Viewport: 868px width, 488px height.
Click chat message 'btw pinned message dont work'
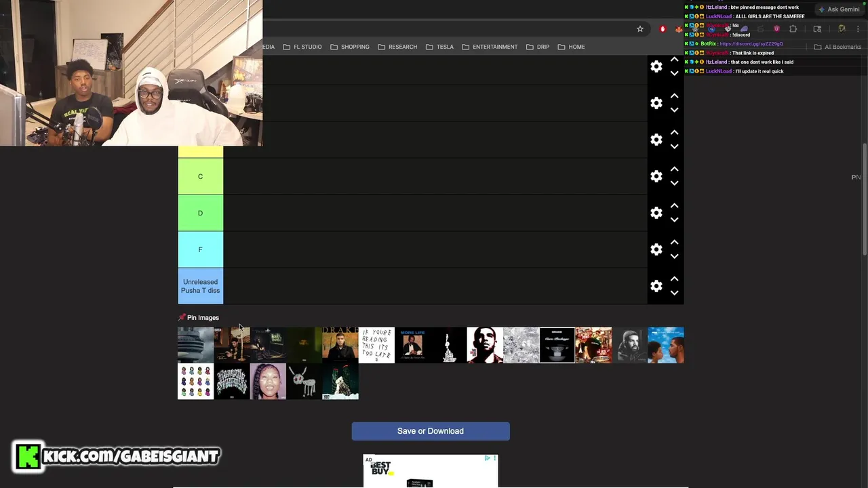(764, 7)
